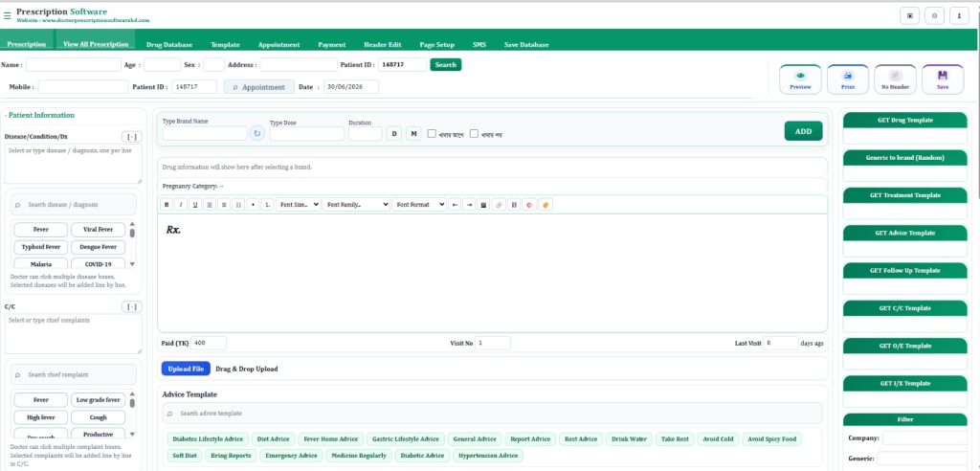
Task: Insert a numbered list in the editor
Action: [x=268, y=205]
